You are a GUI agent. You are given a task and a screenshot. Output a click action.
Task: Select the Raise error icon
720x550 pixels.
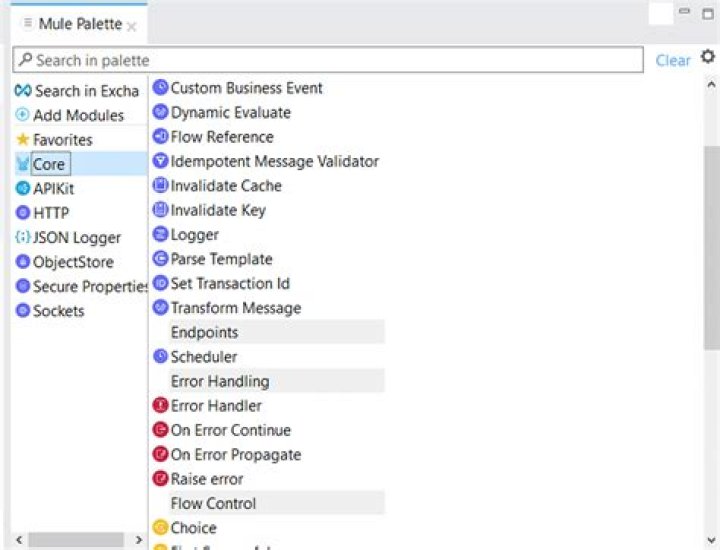pyautogui.click(x=160, y=478)
